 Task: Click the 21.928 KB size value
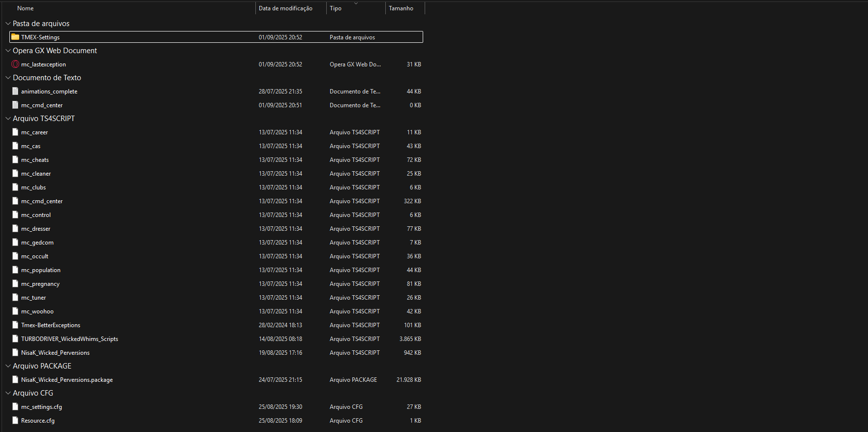click(x=408, y=380)
